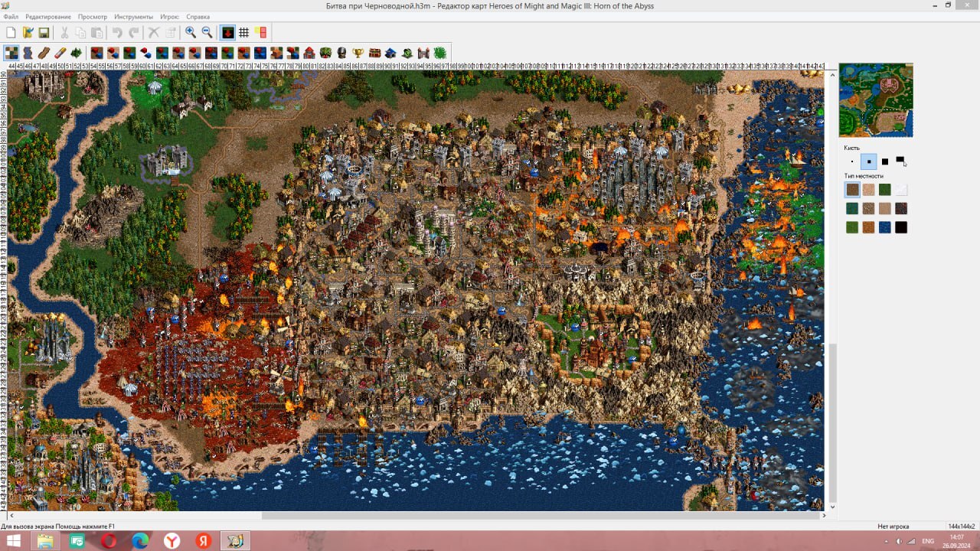Open the artifacts palette with the gold trophy icon
Viewport: 980px width, 551px height.
click(x=358, y=53)
